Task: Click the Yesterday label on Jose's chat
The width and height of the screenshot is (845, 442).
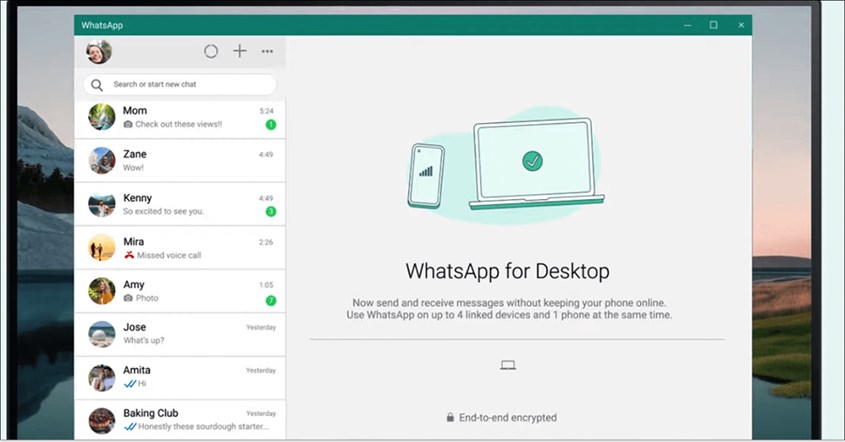Action: [x=261, y=328]
